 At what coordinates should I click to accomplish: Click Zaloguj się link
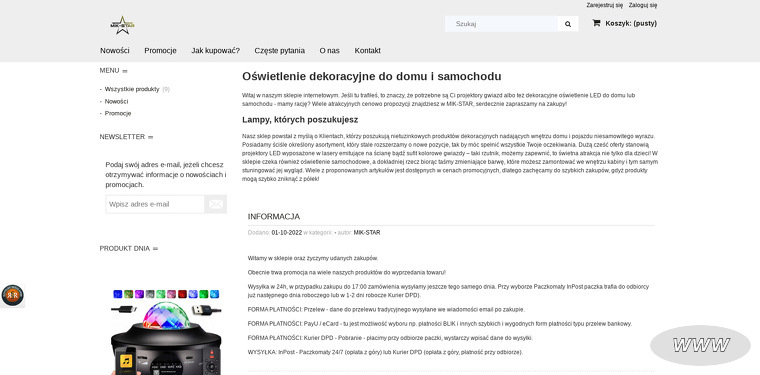tap(643, 5)
